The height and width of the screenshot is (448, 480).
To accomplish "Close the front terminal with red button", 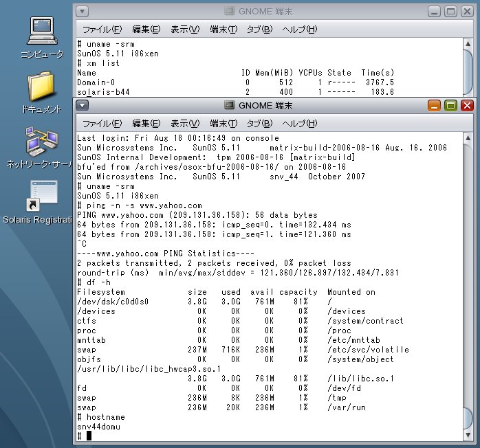I will tap(468, 105).
